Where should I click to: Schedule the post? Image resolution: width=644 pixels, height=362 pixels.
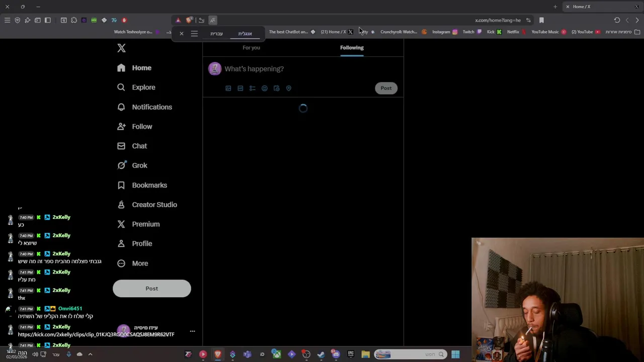click(x=277, y=88)
